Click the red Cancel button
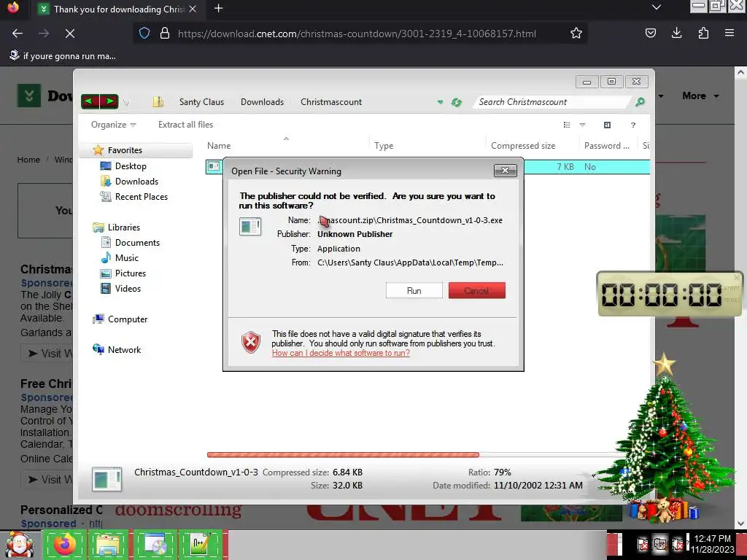Image resolution: width=747 pixels, height=560 pixels. pos(476,290)
